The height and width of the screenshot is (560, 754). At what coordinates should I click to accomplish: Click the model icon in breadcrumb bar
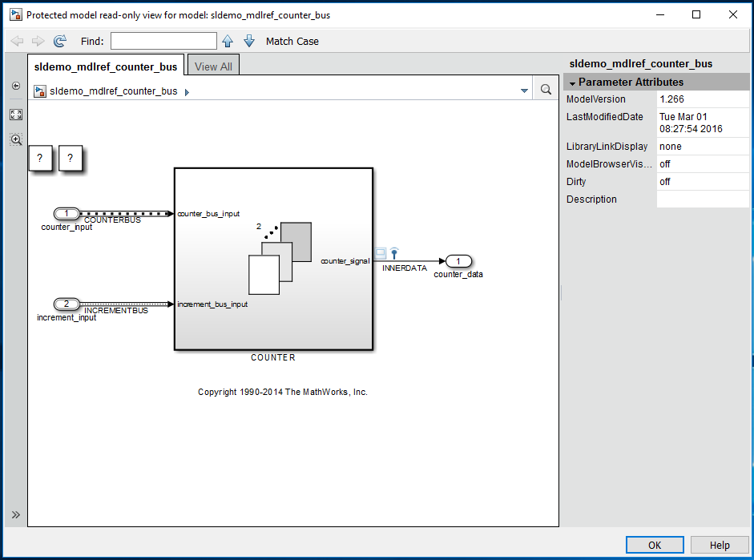pos(40,91)
